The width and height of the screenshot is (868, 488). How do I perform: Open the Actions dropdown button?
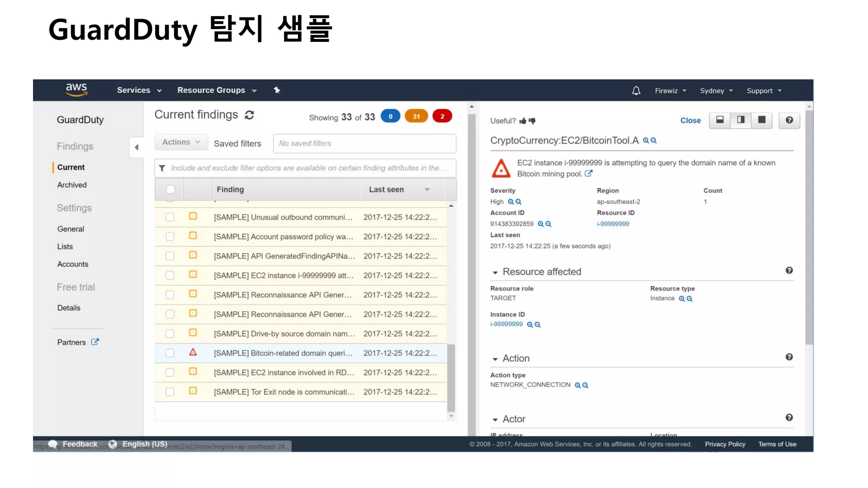click(181, 142)
